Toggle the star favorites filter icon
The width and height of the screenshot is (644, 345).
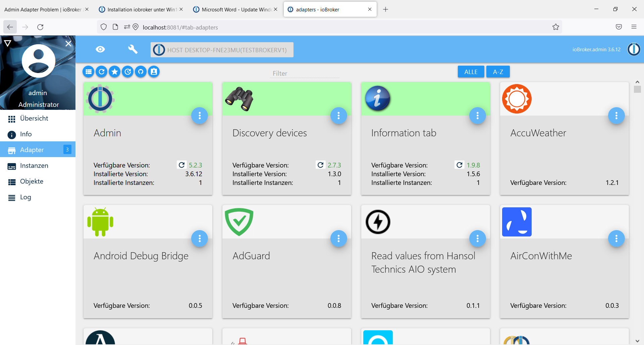click(x=115, y=72)
